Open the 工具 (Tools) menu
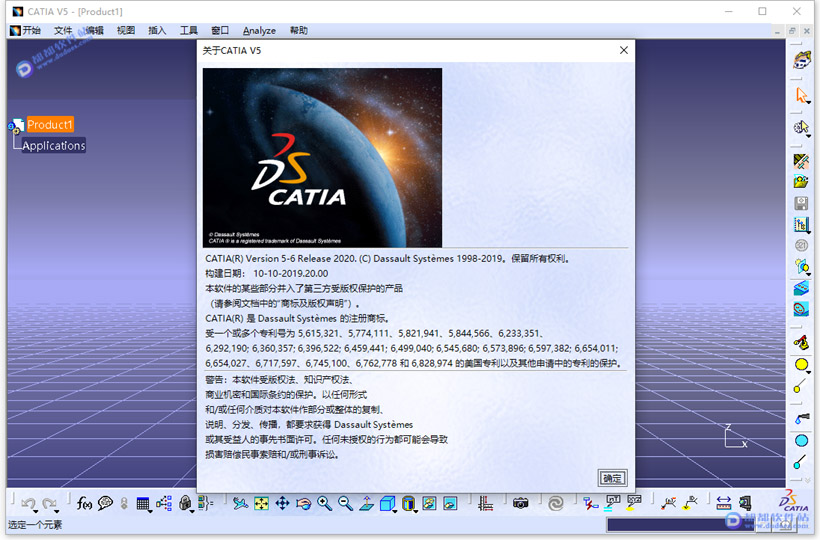 point(189,30)
